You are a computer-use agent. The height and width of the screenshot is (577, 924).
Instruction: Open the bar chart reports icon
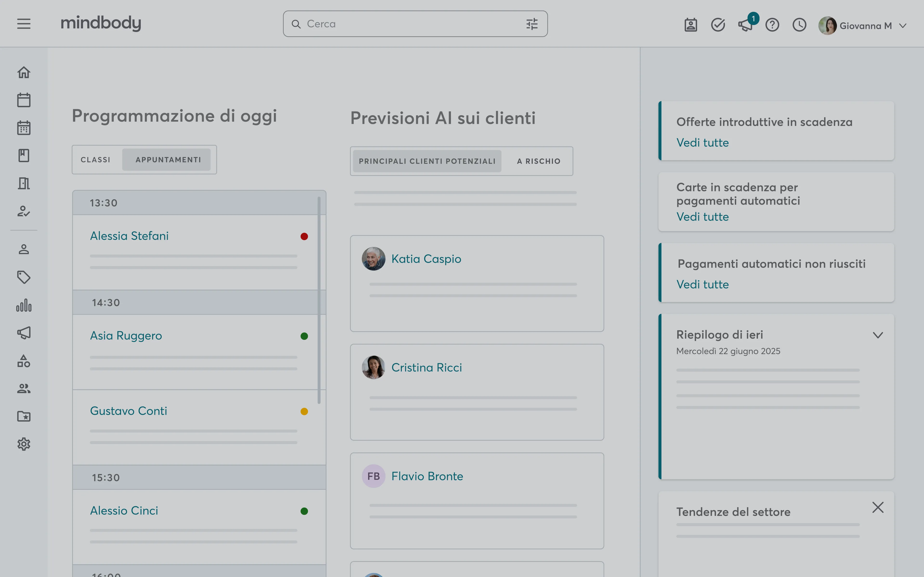point(24,305)
